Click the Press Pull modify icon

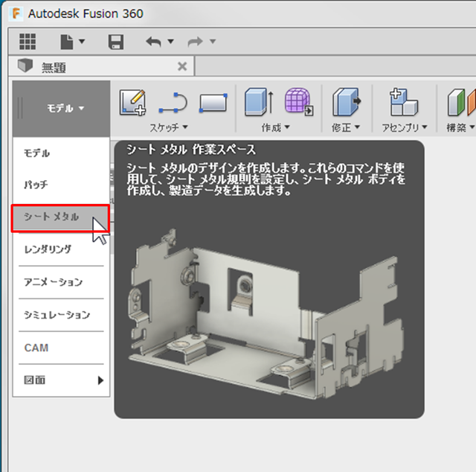coord(347,102)
